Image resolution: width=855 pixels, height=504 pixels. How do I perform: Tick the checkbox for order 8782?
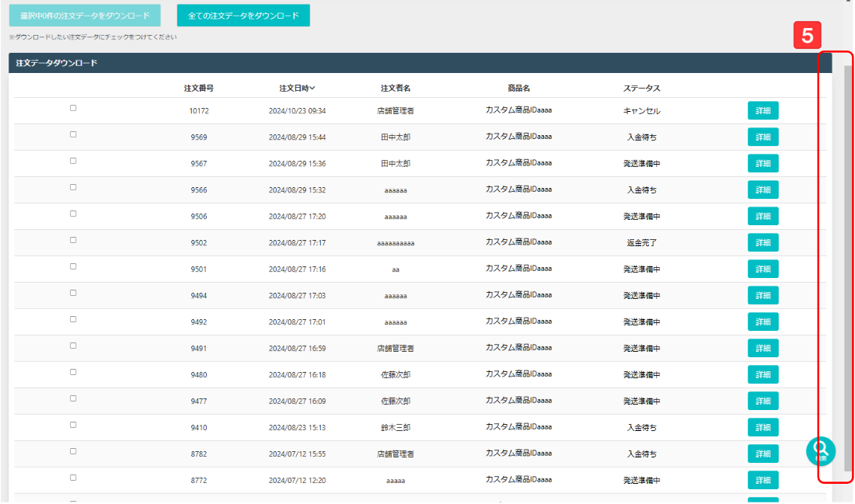[x=73, y=451]
